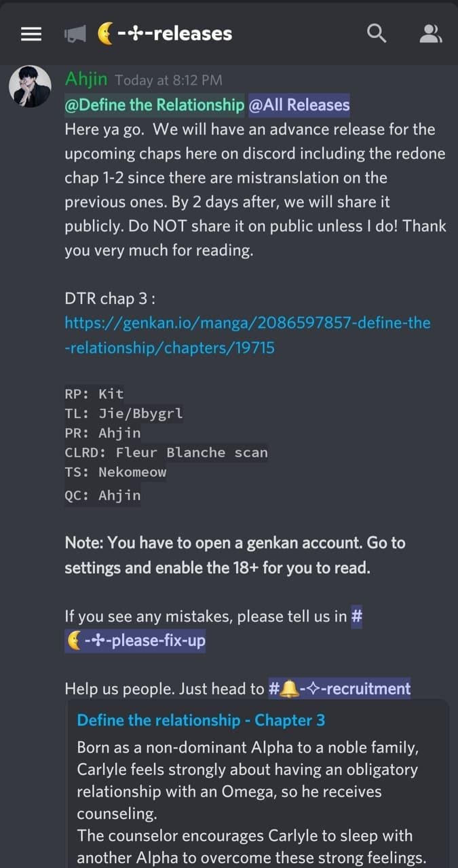458x868 pixels.
Task: Tap the moon emoji in channel title
Action: (105, 33)
